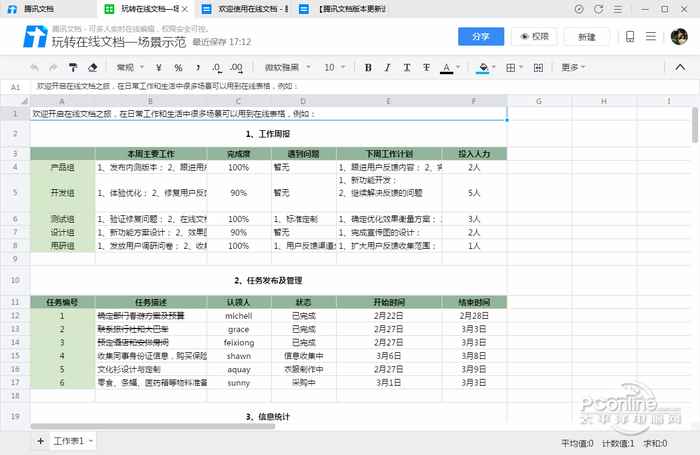
Task: Open the fill color bucket swatch
Action: point(483,68)
